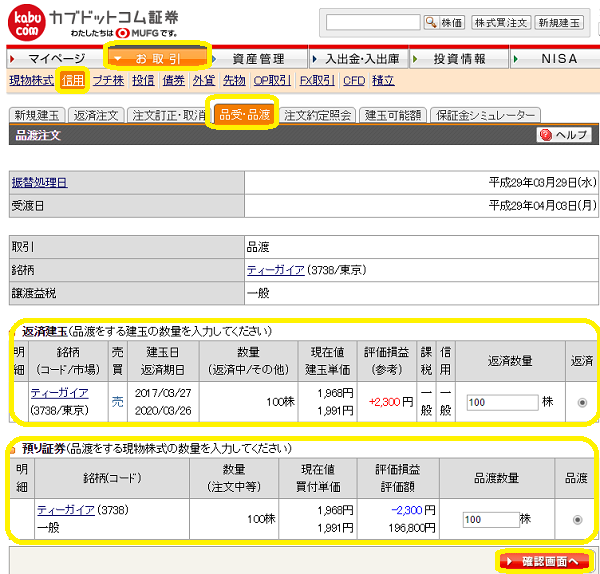The height and width of the screenshot is (574, 600).
Task: Go to プチ株 submenu link
Action: click(x=108, y=80)
